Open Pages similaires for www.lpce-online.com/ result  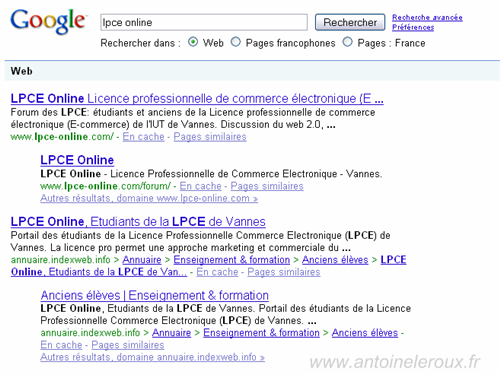tap(210, 137)
